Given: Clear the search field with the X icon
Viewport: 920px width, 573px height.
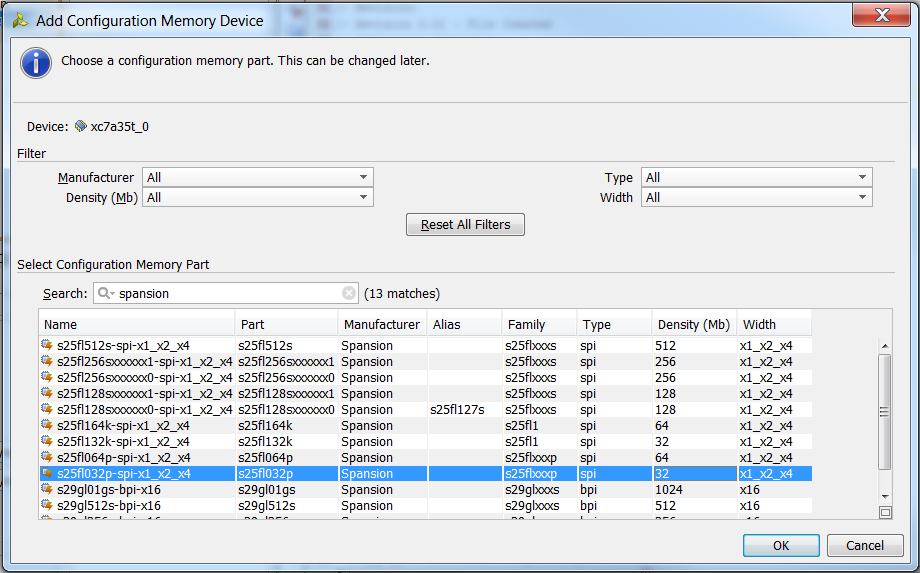Looking at the screenshot, I should click(349, 293).
